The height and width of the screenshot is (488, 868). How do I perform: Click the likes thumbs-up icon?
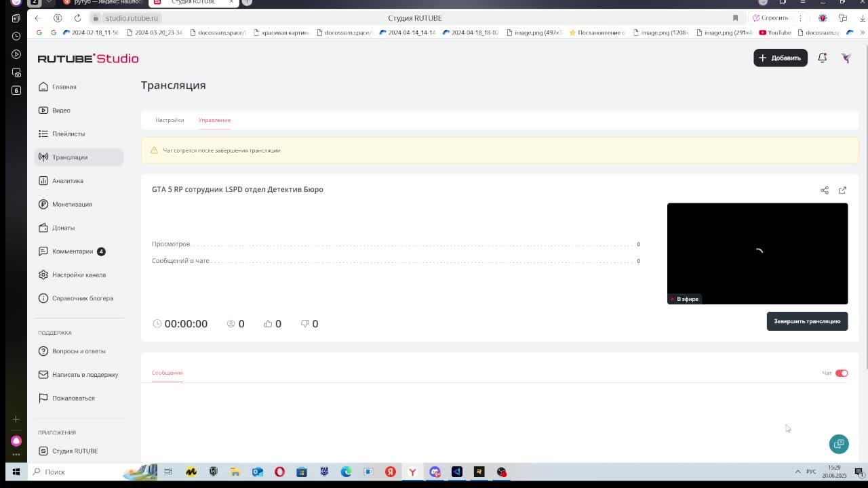tap(268, 324)
